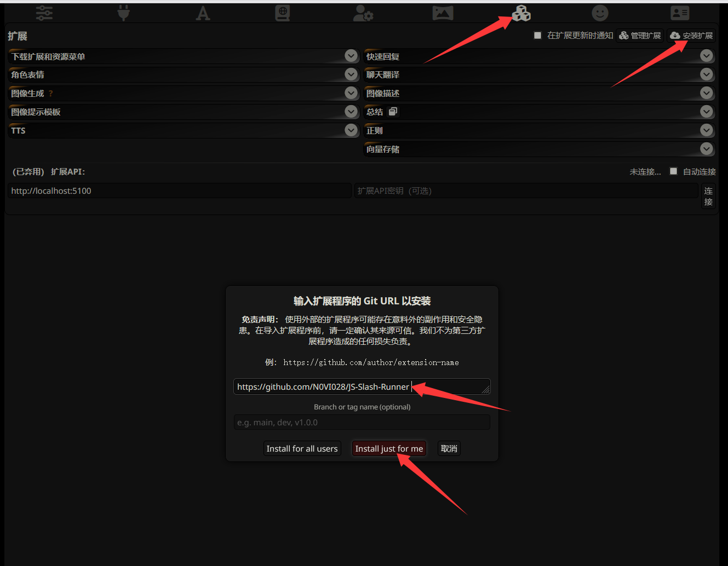Click the extensions cubes icon
The width and height of the screenshot is (728, 566).
coord(521,13)
